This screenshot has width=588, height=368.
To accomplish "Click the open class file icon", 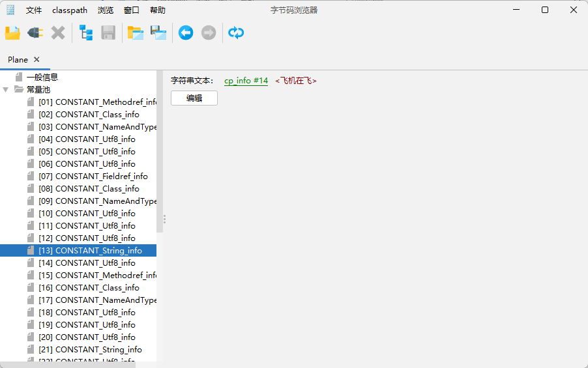I will pos(12,33).
